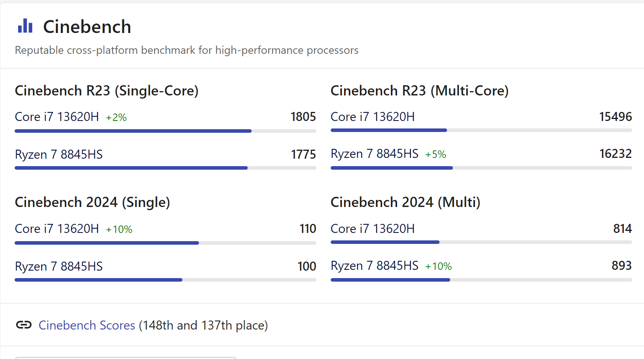Click the +2% badge next to Core i7 13620H
Screen dimensions: 644x359
[x=116, y=117]
